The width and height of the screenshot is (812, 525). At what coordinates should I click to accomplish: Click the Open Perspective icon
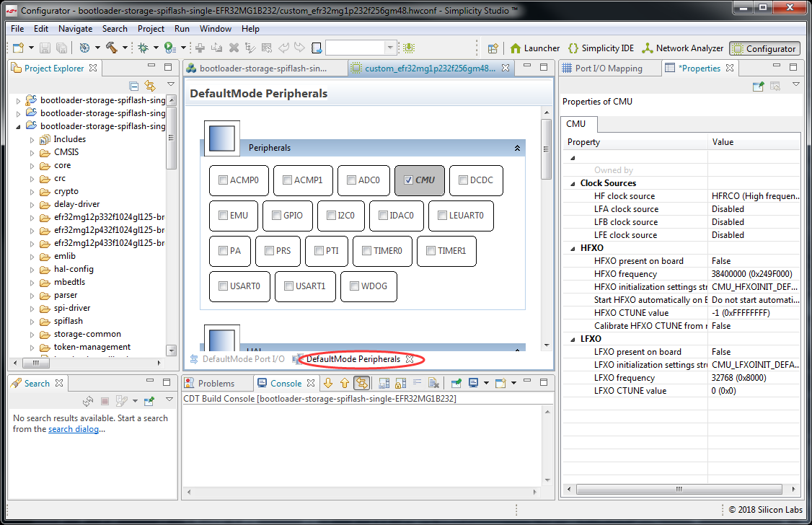[x=493, y=48]
